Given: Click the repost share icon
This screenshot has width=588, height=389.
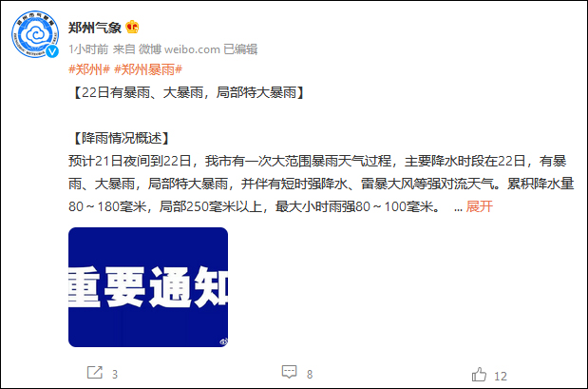Looking at the screenshot, I should click(94, 373).
